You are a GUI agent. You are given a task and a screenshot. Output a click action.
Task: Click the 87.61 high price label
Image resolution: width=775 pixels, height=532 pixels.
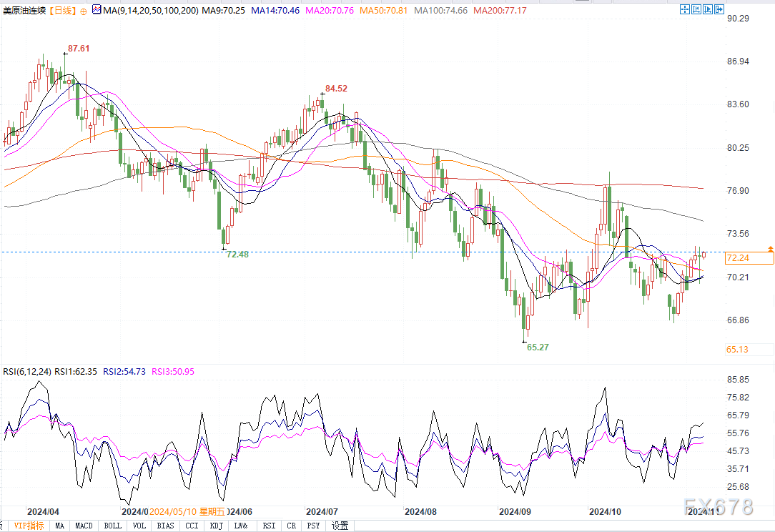click(79, 49)
